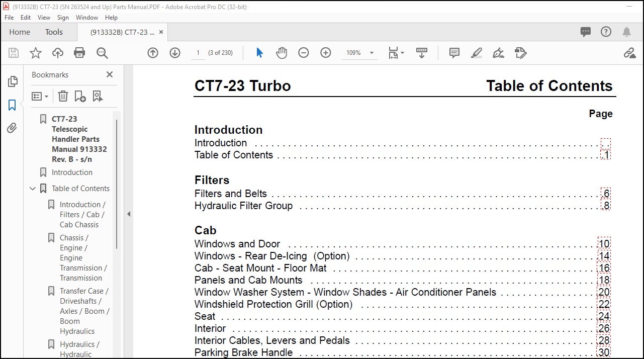Select the CT7-23 Telescopic Handler Parts Manual bookmark
Image resolution: width=644 pixels, height=359 pixels.
(x=79, y=139)
